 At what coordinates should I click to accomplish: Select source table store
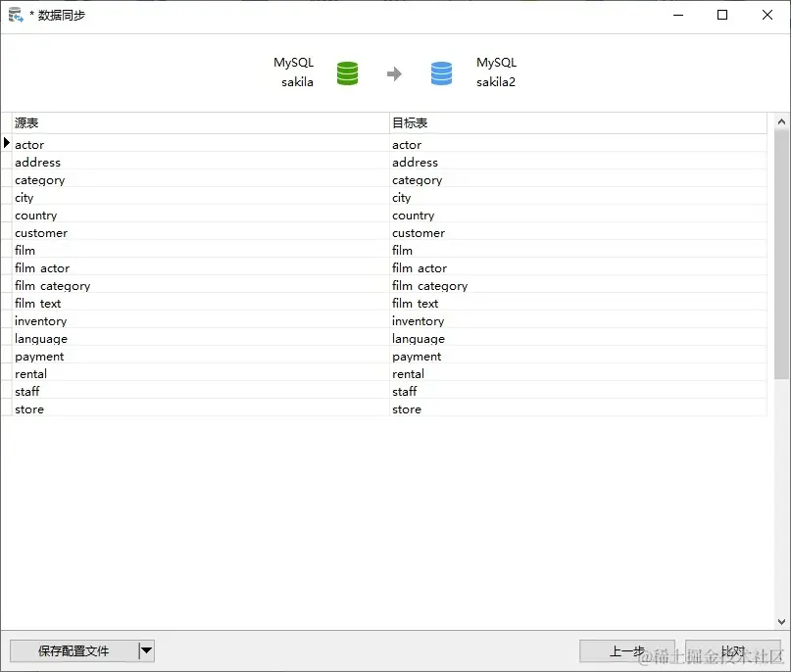[x=200, y=408]
